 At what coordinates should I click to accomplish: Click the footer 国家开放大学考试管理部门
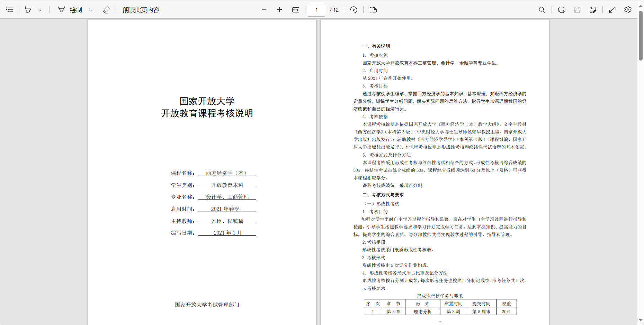point(207,305)
